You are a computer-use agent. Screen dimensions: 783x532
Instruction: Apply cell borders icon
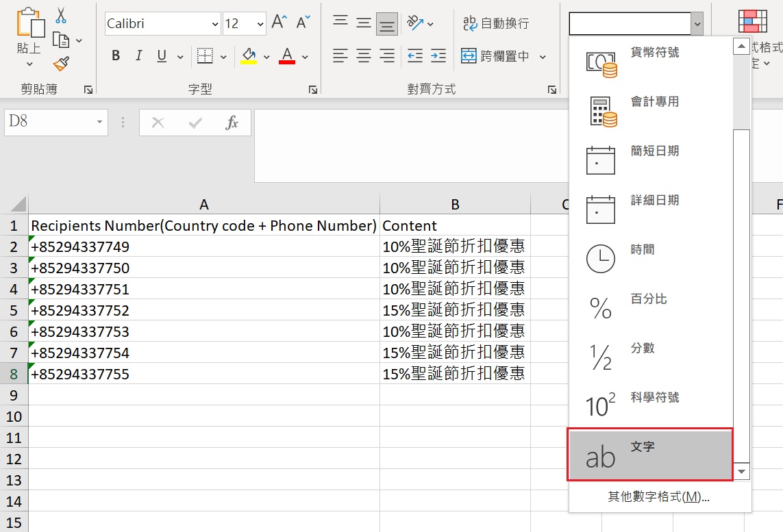205,56
